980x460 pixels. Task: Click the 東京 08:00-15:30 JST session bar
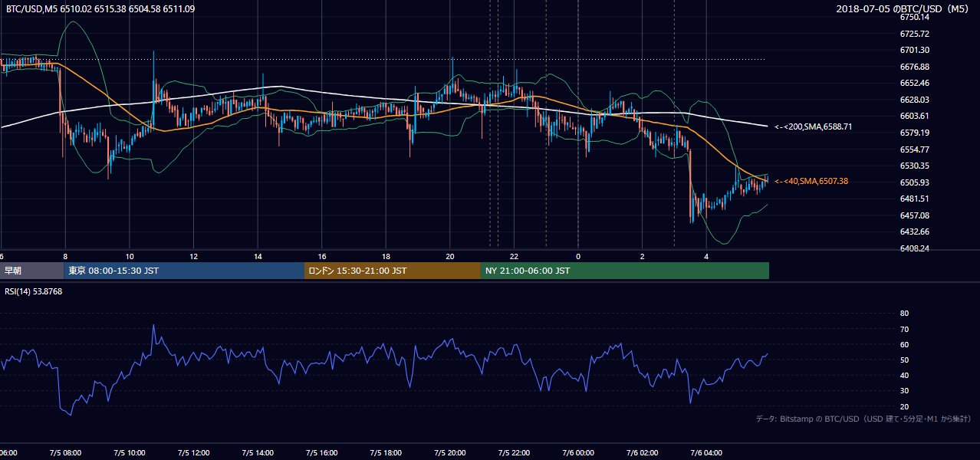click(x=185, y=271)
